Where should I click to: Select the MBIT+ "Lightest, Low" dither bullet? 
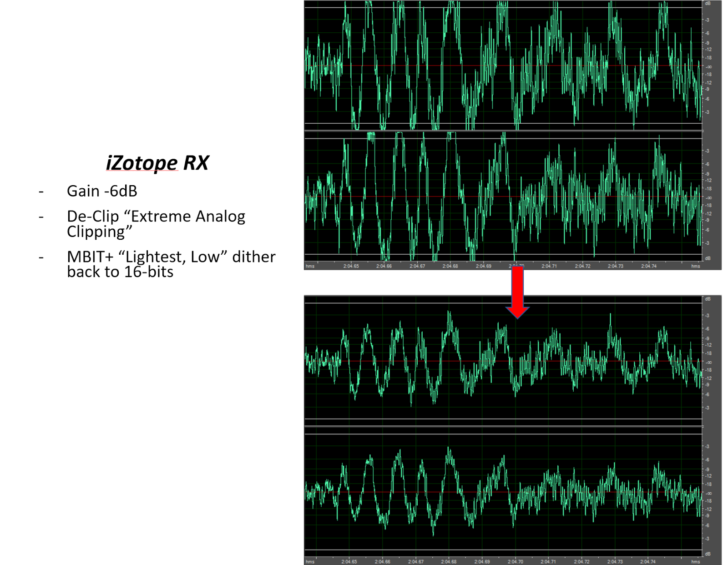(x=171, y=264)
